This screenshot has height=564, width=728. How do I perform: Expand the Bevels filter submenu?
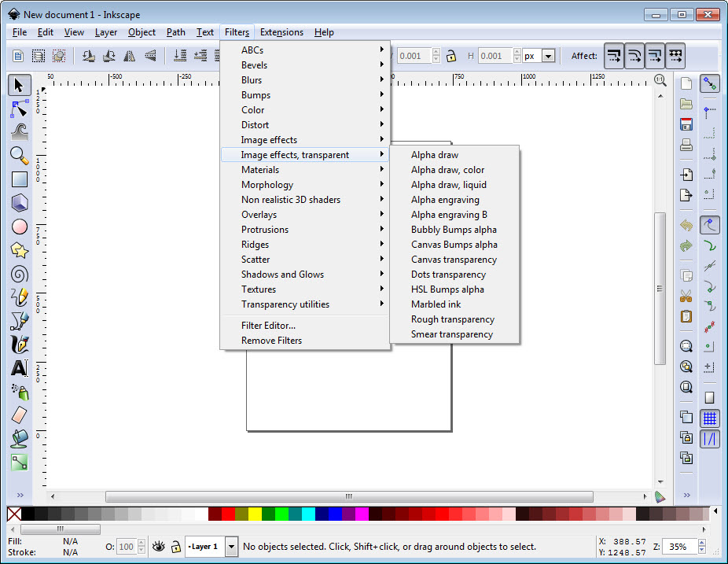306,65
